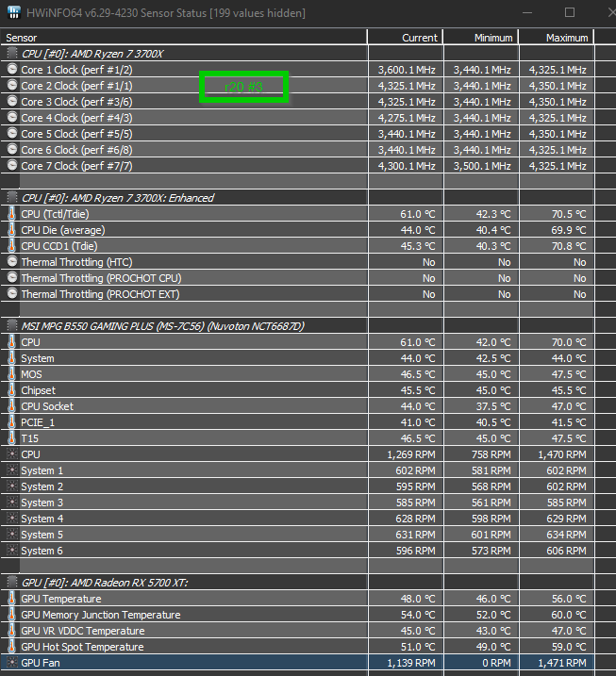The width and height of the screenshot is (616, 676).
Task: Select the MSI MPG B550 GAMING PLUS header row
Action: (x=298, y=326)
